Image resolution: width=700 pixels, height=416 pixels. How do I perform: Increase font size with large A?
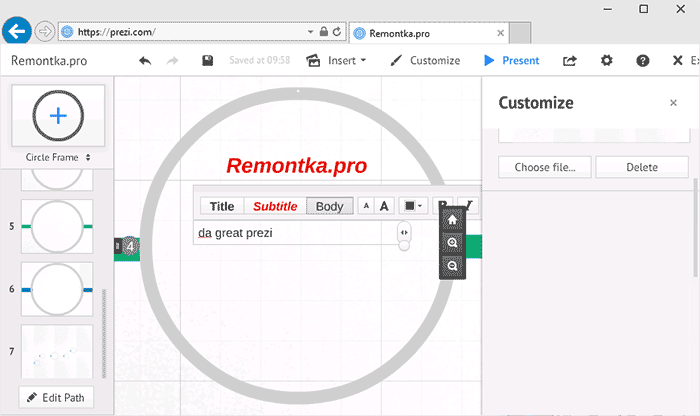click(x=384, y=206)
